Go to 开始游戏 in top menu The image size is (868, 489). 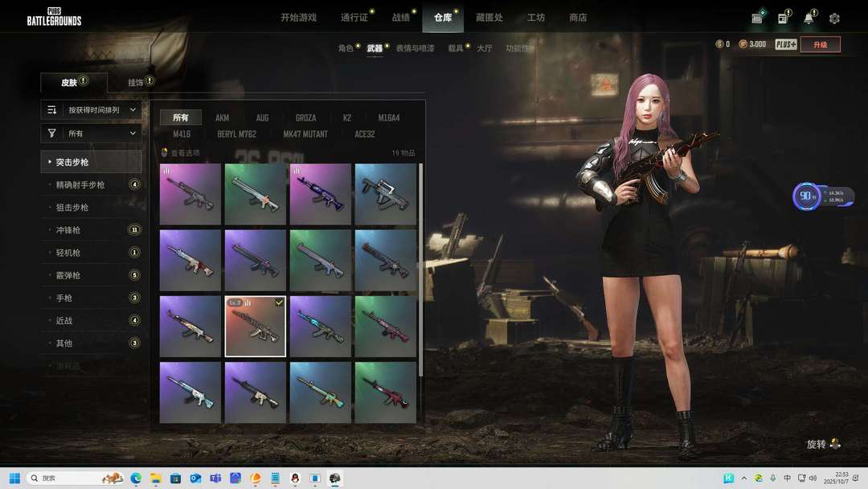(298, 18)
